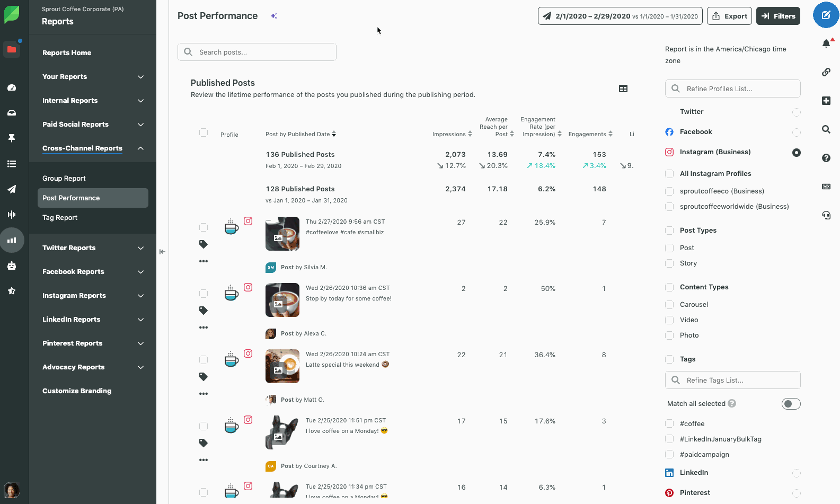Tag the #coffeelove post
The image size is (840, 504).
click(204, 244)
